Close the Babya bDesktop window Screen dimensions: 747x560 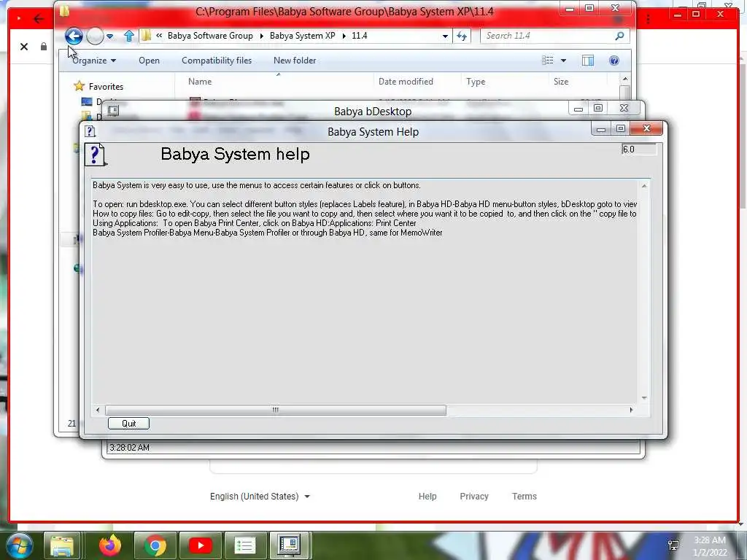(624, 108)
